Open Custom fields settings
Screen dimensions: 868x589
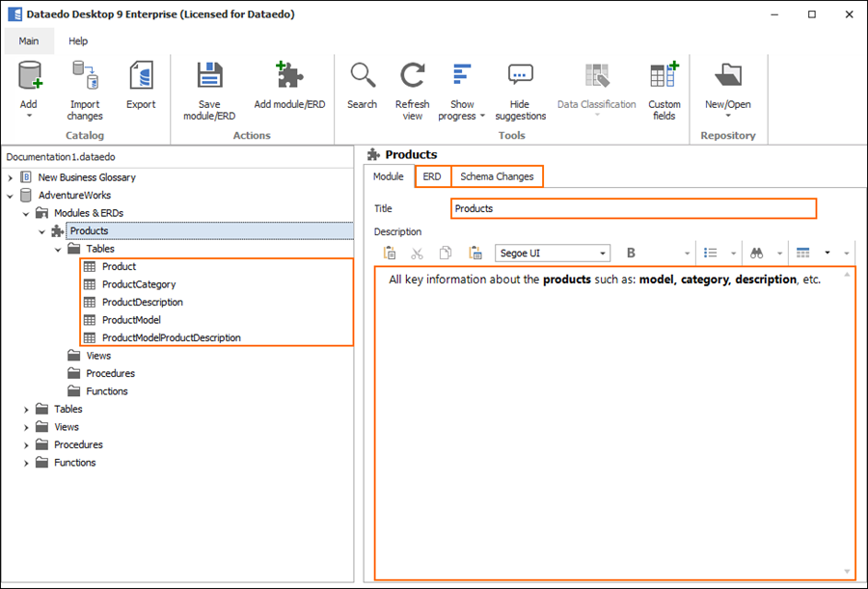(x=664, y=78)
